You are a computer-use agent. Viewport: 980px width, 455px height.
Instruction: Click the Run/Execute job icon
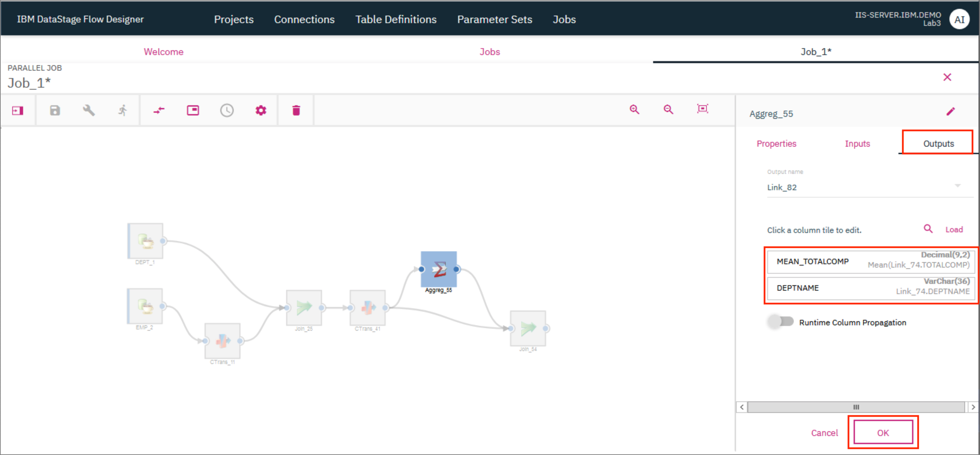click(x=122, y=110)
